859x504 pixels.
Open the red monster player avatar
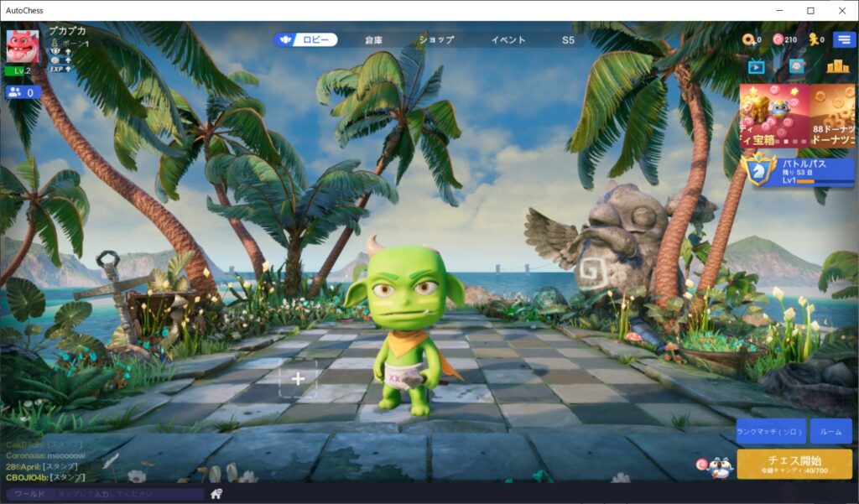pyautogui.click(x=23, y=46)
